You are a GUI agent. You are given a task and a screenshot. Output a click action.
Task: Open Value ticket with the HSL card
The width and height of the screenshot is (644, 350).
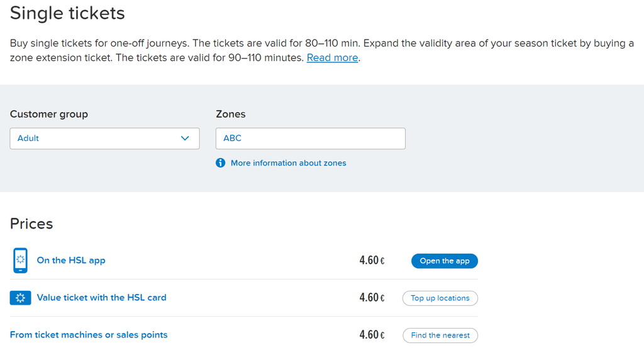tap(101, 297)
